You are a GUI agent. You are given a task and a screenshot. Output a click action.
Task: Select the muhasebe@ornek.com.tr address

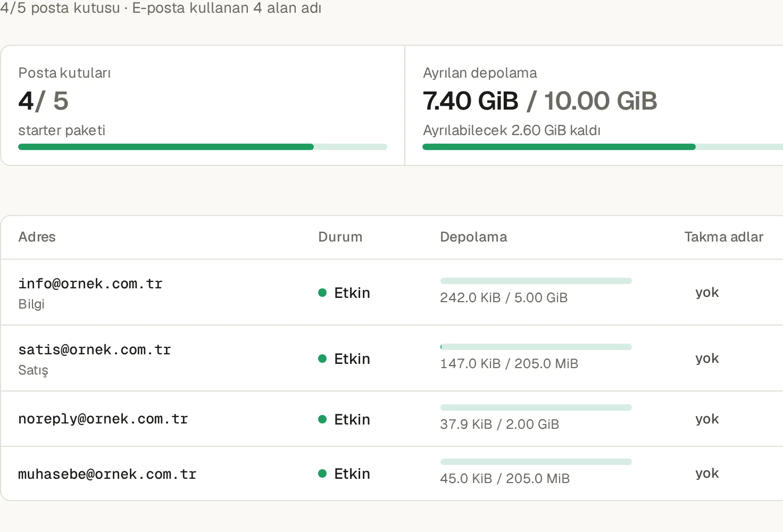107,474
